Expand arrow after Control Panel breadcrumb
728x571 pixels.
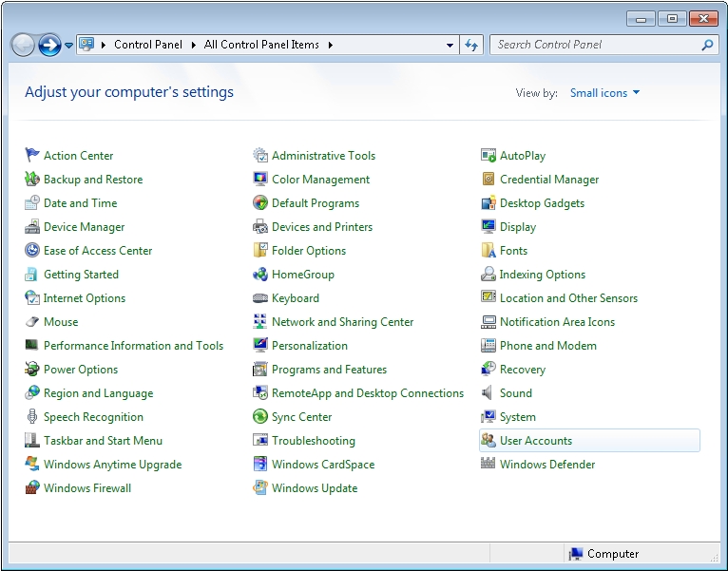tap(194, 45)
